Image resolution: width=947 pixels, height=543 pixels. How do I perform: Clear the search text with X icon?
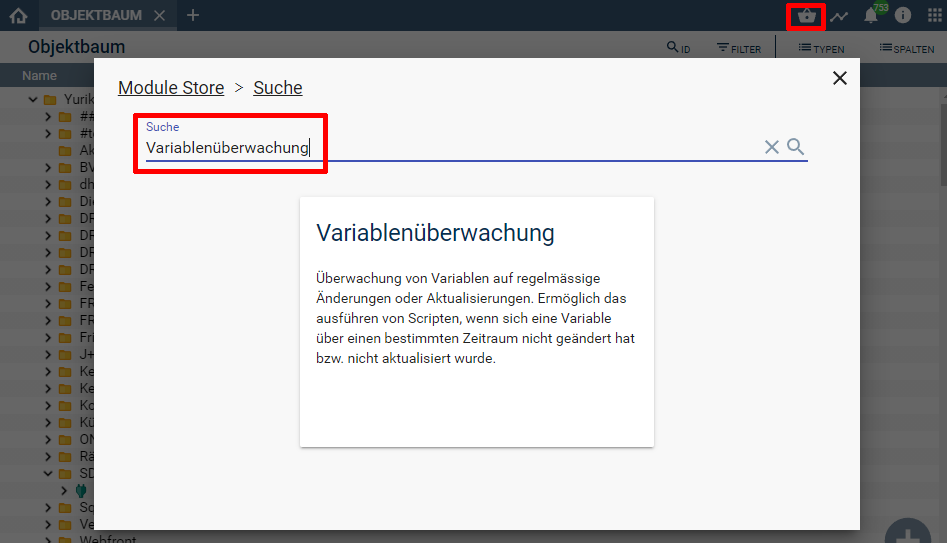click(x=771, y=147)
